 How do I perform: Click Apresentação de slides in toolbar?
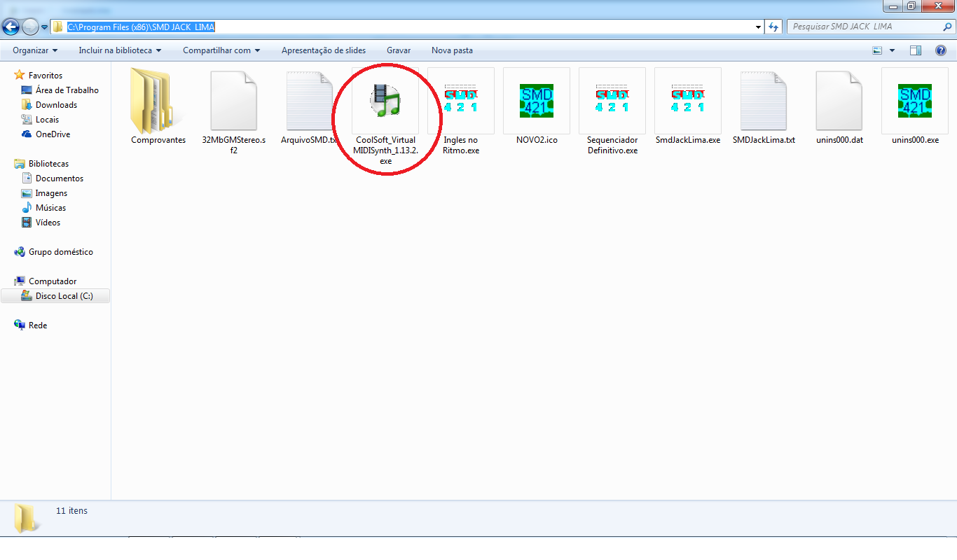tap(323, 50)
